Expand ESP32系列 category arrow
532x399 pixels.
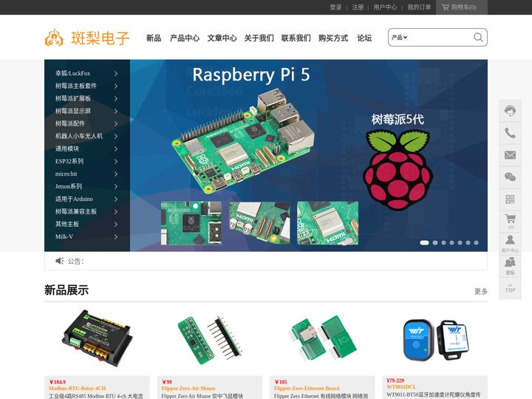[x=116, y=161]
